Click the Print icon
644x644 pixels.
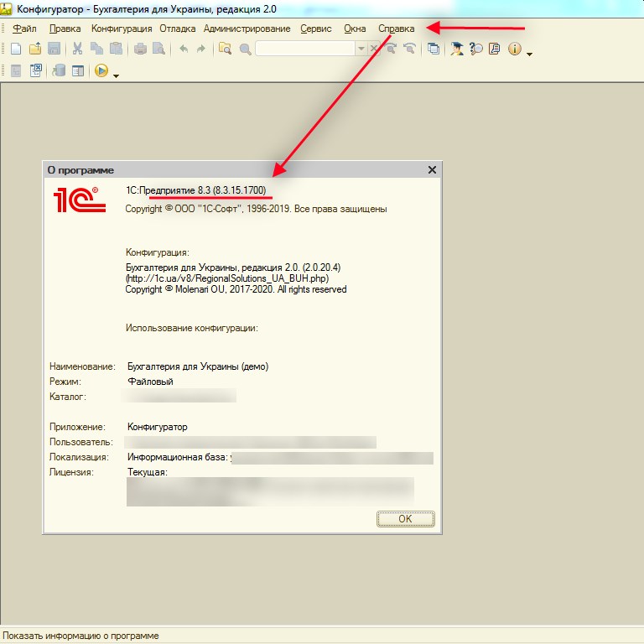tap(140, 49)
